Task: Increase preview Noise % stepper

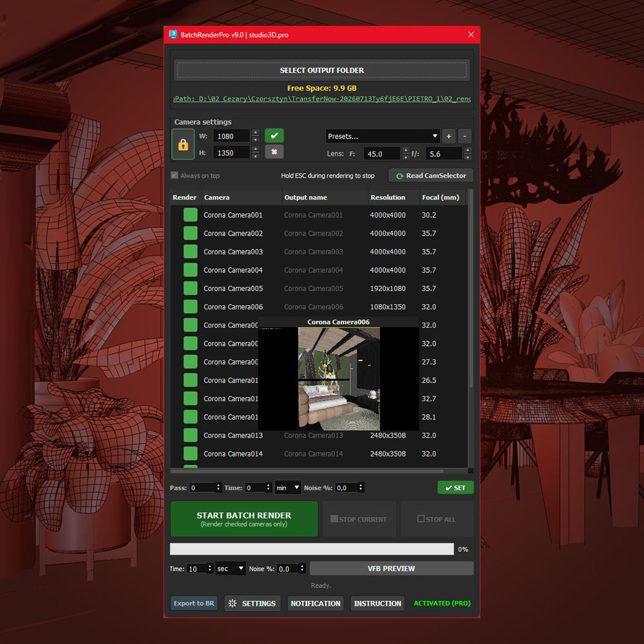Action: point(302,566)
